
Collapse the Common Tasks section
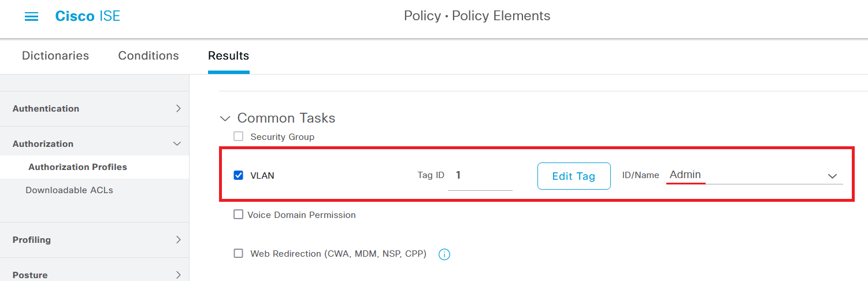click(x=225, y=119)
